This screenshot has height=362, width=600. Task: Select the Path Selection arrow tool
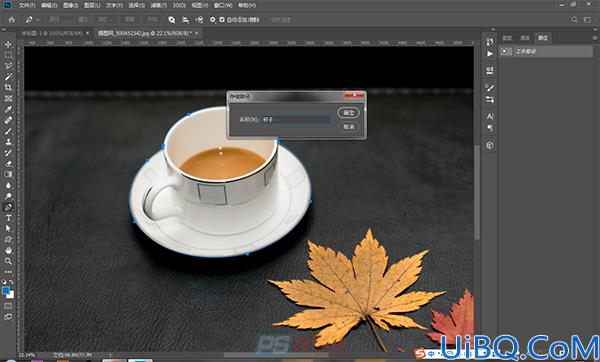[x=8, y=228]
